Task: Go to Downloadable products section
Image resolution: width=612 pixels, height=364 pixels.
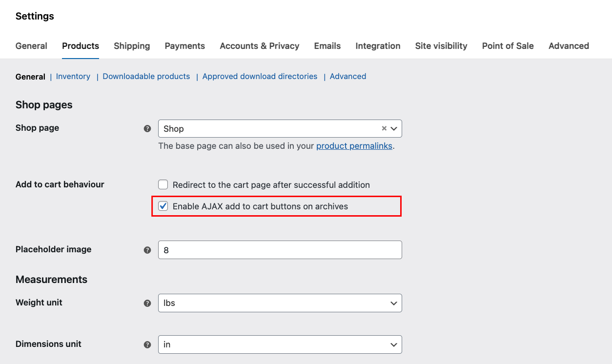Action: [x=146, y=76]
